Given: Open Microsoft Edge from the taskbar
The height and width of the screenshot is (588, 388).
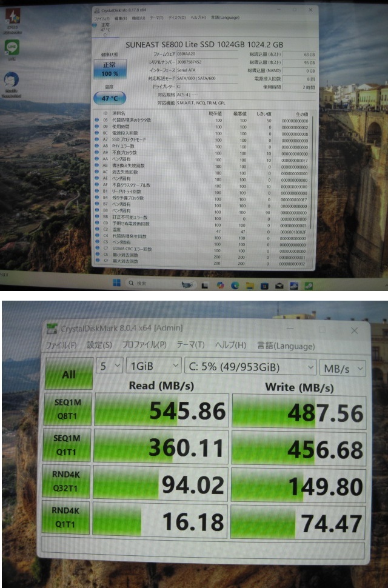Looking at the screenshot, I should (235, 286).
